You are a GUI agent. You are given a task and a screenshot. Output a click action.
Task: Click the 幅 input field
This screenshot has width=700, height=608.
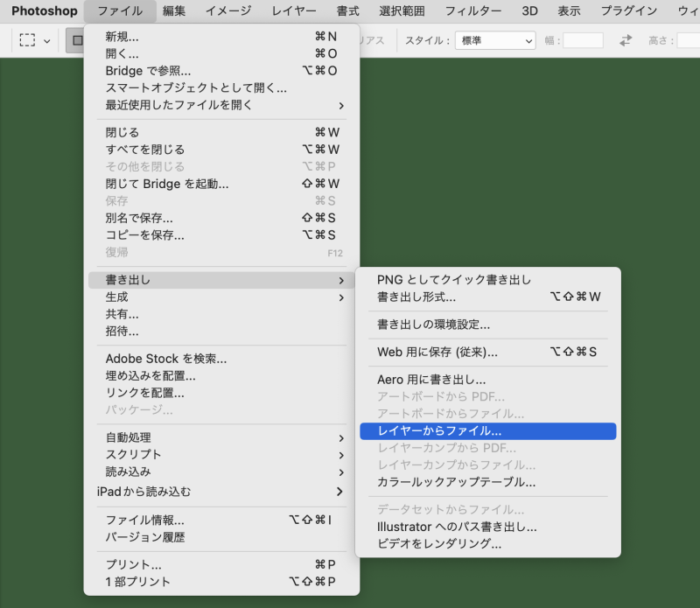pyautogui.click(x=584, y=39)
